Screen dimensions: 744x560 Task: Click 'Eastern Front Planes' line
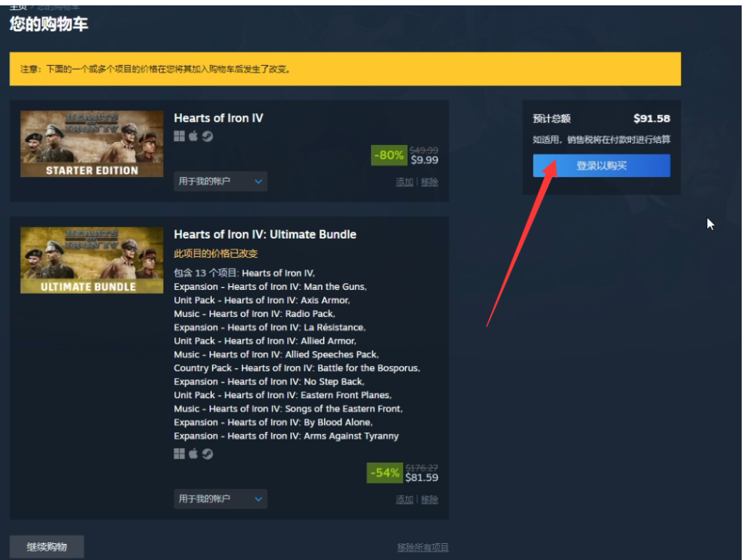(x=283, y=395)
